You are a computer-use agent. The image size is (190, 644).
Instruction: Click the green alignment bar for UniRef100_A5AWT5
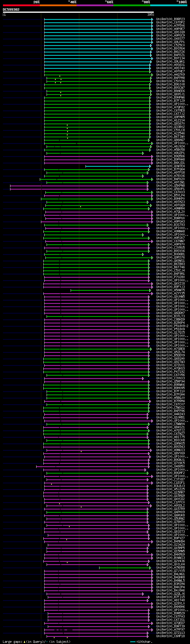[x=110, y=290]
